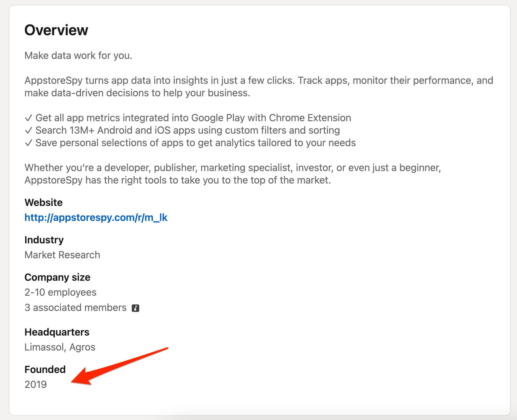This screenshot has width=517, height=420.
Task: Open the appstorespy.com website link
Action: coord(96,217)
